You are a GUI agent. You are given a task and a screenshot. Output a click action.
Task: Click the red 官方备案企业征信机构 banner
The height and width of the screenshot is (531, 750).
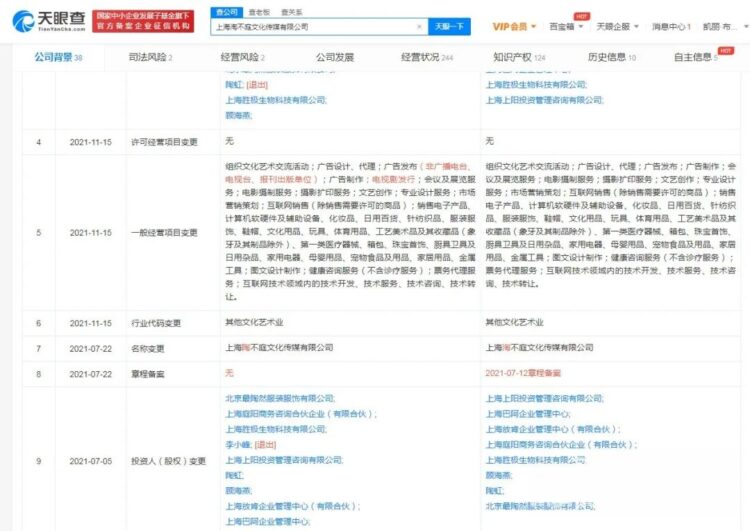point(143,21)
